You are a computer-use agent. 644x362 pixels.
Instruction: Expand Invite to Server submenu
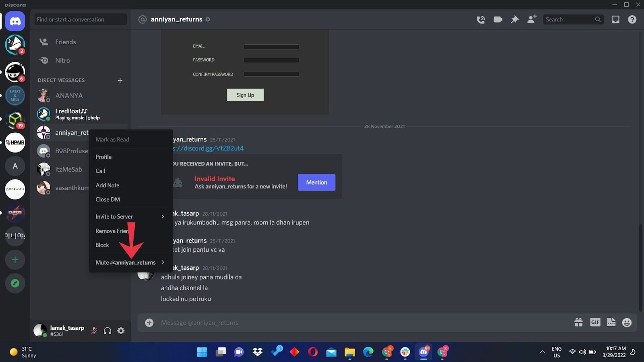click(131, 216)
